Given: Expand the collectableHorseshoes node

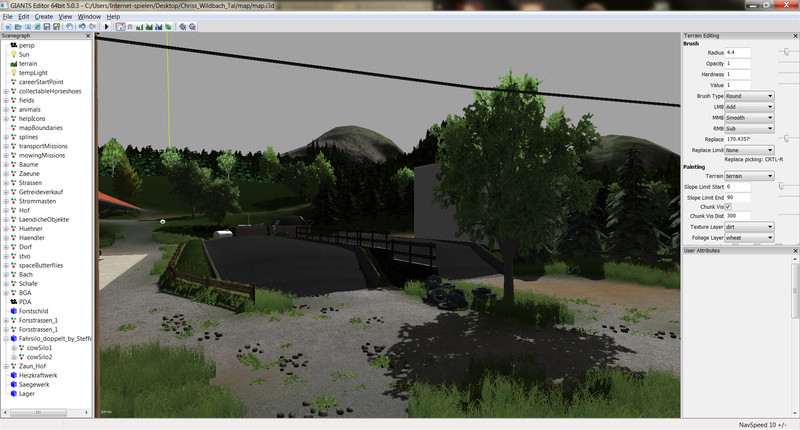Looking at the screenshot, I should [6, 91].
